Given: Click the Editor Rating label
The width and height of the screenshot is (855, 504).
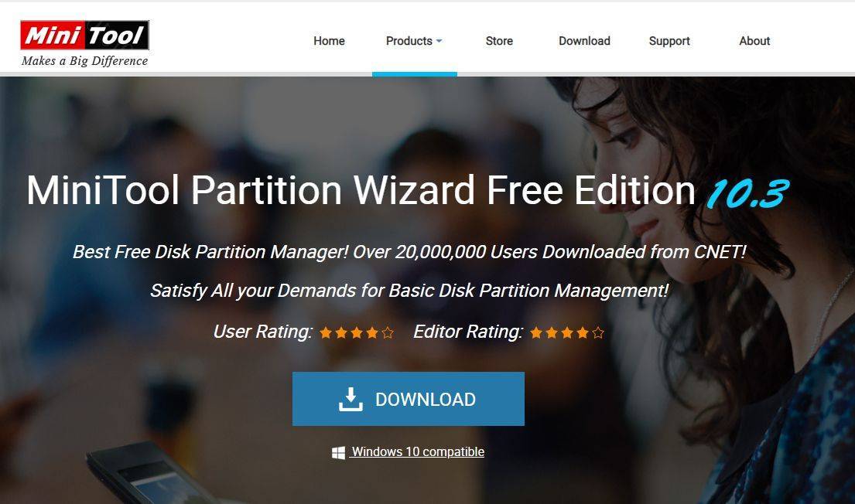Looking at the screenshot, I should [x=467, y=332].
